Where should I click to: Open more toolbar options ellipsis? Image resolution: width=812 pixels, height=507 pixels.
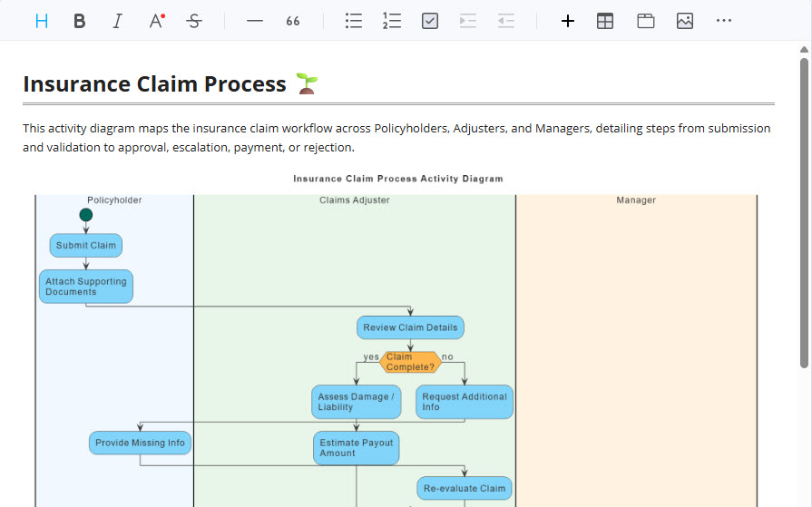point(723,21)
